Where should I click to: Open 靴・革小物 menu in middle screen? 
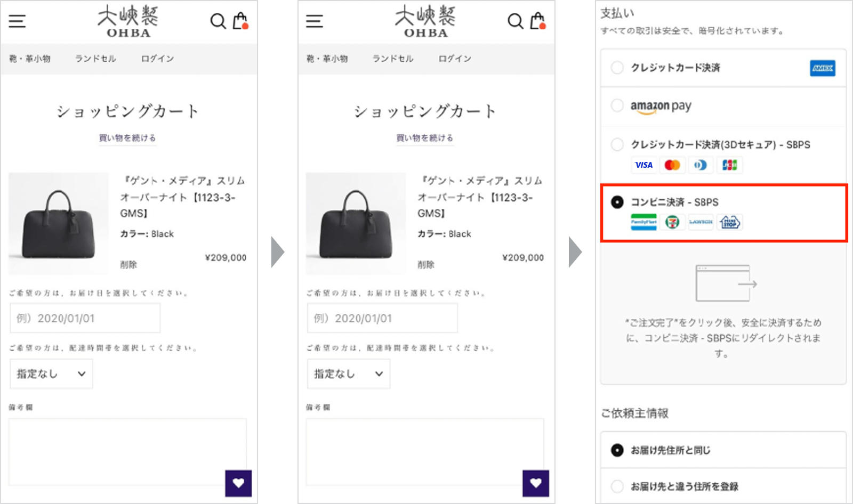[327, 59]
